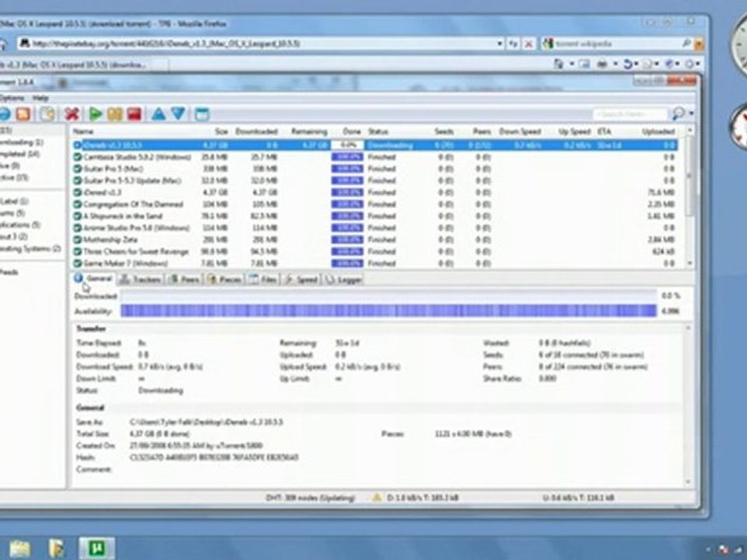Screen dimensions: 747x560
Task: Open the Feeds section in sidebar
Action: click(9, 272)
